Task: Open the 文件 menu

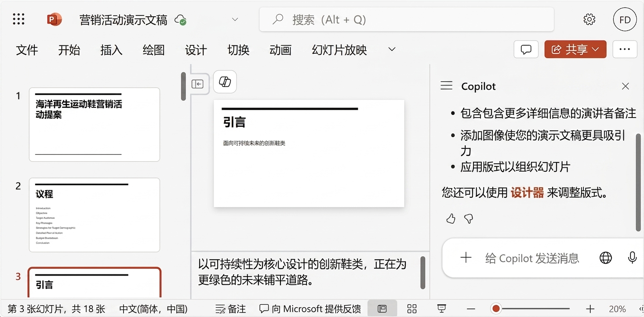Action: click(x=27, y=50)
